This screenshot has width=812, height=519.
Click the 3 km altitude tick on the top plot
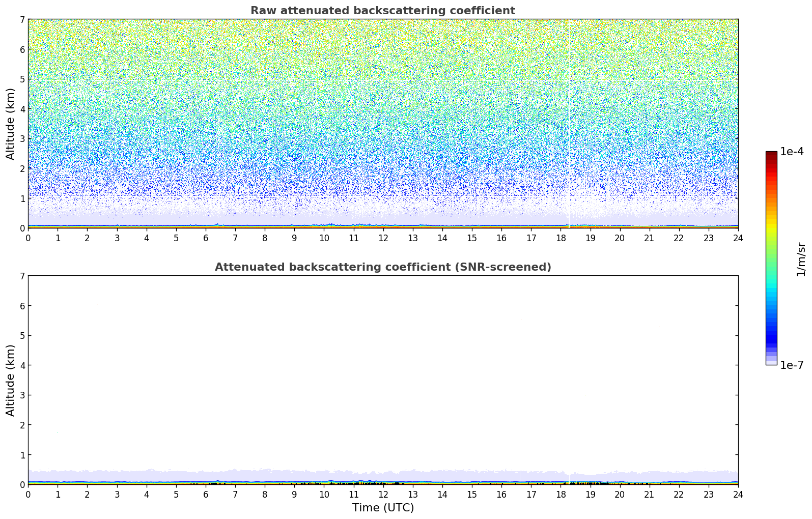click(x=22, y=139)
